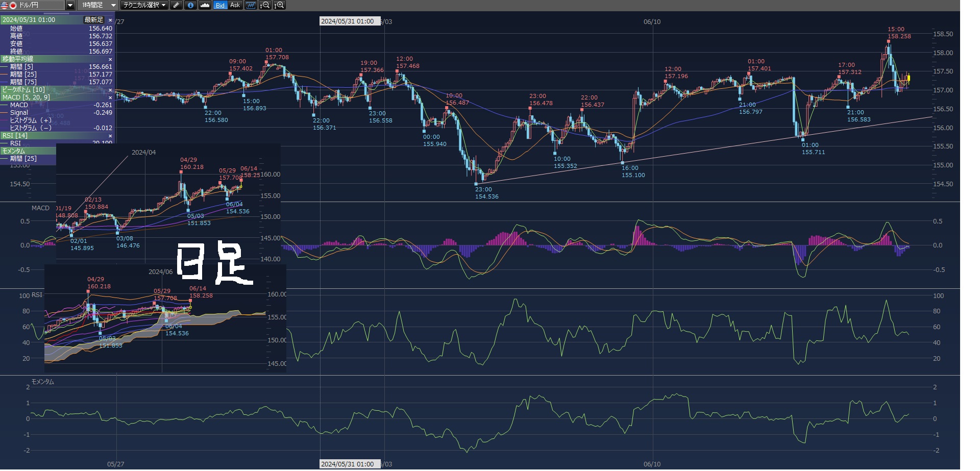Viewport: 980px width, 471px height.
Task: Click the 最新足 button
Action: point(94,20)
